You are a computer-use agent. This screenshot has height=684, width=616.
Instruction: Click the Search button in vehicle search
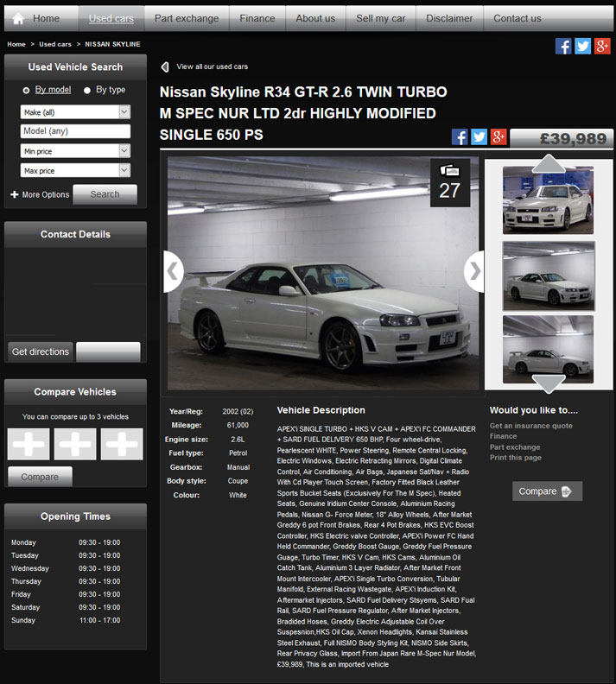point(105,194)
